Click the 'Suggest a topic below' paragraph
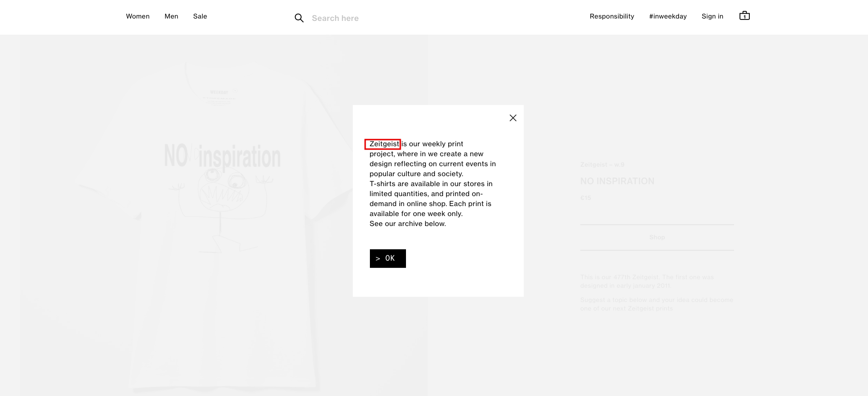The width and height of the screenshot is (868, 396). [x=656, y=304]
